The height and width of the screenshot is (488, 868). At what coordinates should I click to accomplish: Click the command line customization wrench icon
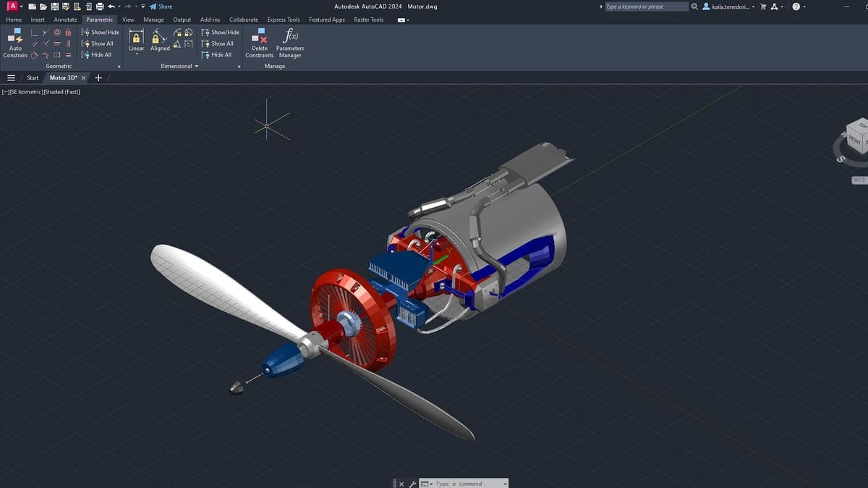[412, 484]
